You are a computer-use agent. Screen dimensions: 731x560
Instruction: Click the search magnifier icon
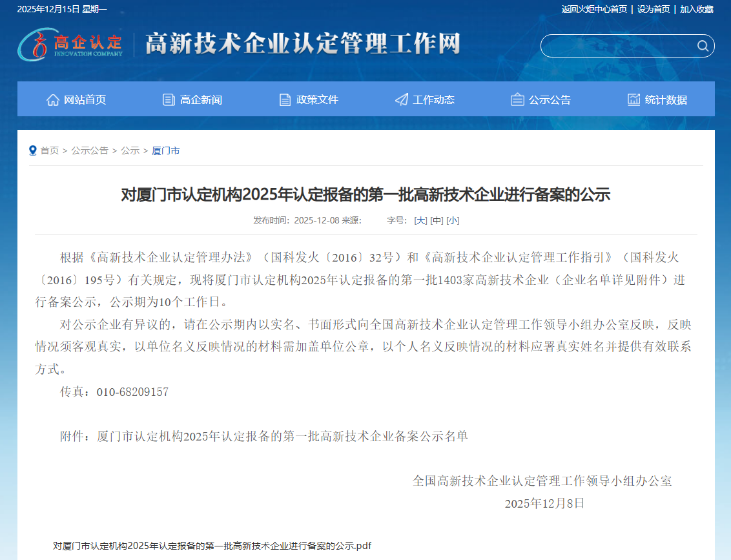coord(703,46)
